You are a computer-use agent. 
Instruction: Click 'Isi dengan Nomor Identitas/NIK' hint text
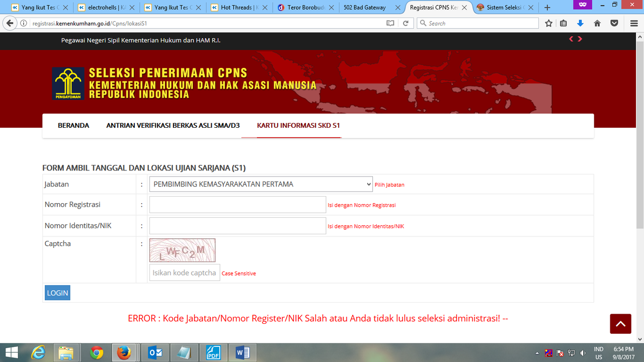366,226
